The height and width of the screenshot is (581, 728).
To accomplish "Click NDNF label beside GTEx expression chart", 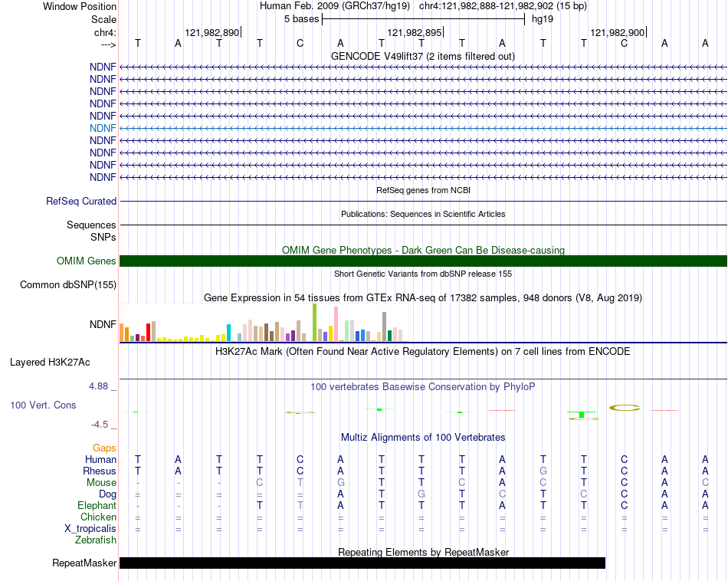I will 103,325.
